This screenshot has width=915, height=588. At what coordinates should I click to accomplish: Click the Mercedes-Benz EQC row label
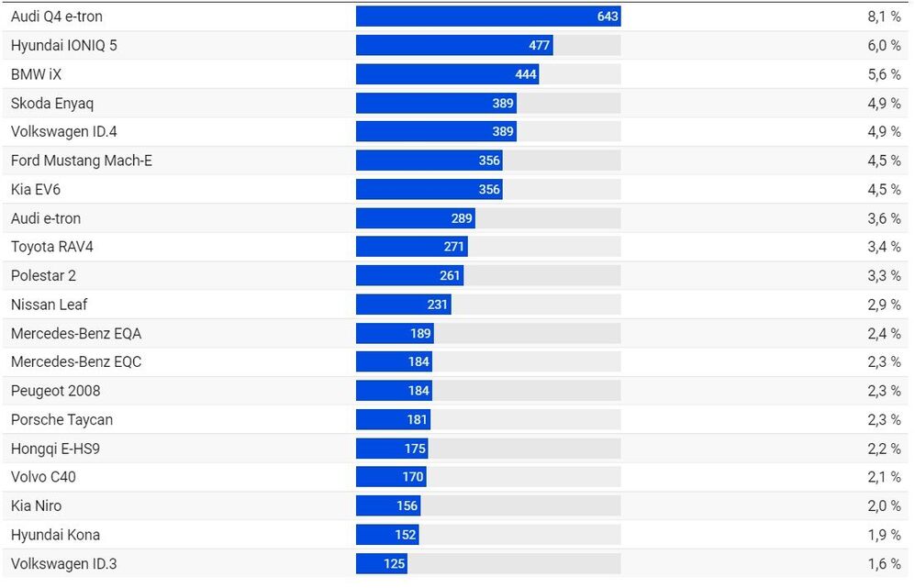pyautogui.click(x=76, y=361)
